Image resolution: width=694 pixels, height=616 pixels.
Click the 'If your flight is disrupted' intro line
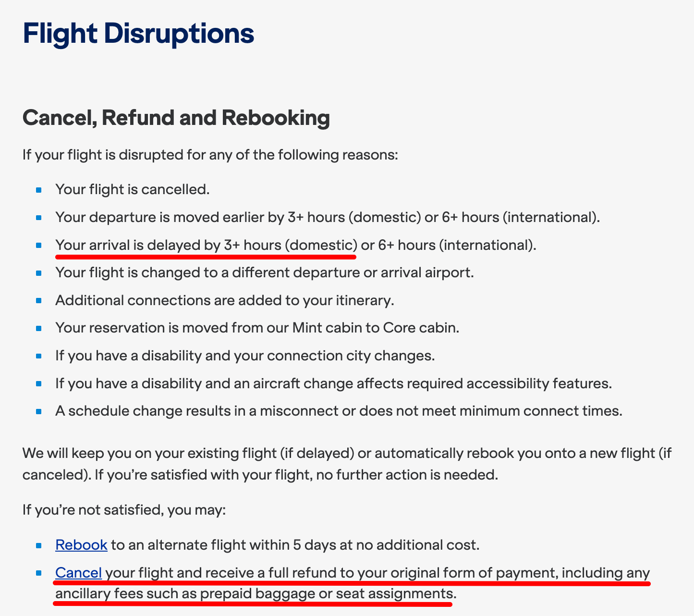tap(210, 155)
